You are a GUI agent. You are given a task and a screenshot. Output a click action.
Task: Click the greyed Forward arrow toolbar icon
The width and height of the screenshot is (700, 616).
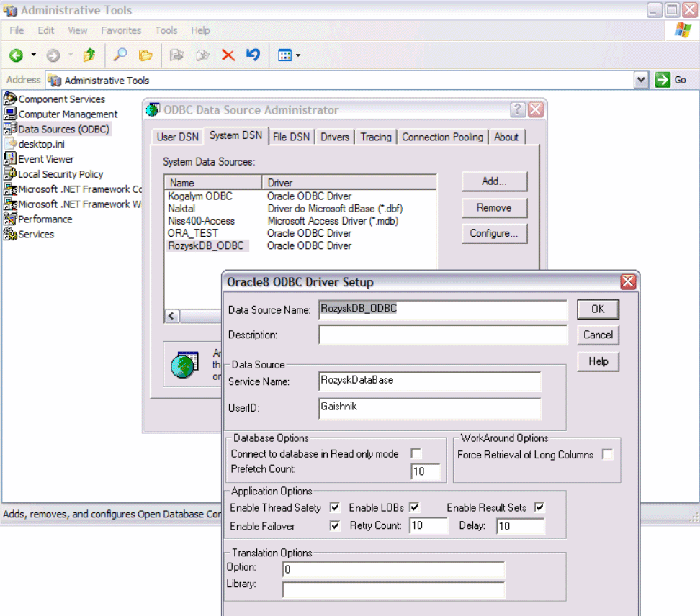[x=53, y=55]
